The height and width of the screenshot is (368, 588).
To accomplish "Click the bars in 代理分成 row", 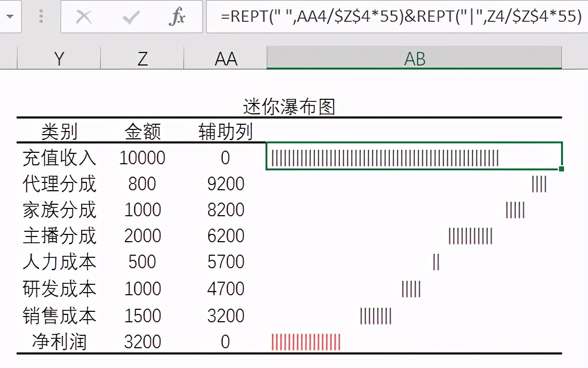I will pyautogui.click(x=539, y=184).
